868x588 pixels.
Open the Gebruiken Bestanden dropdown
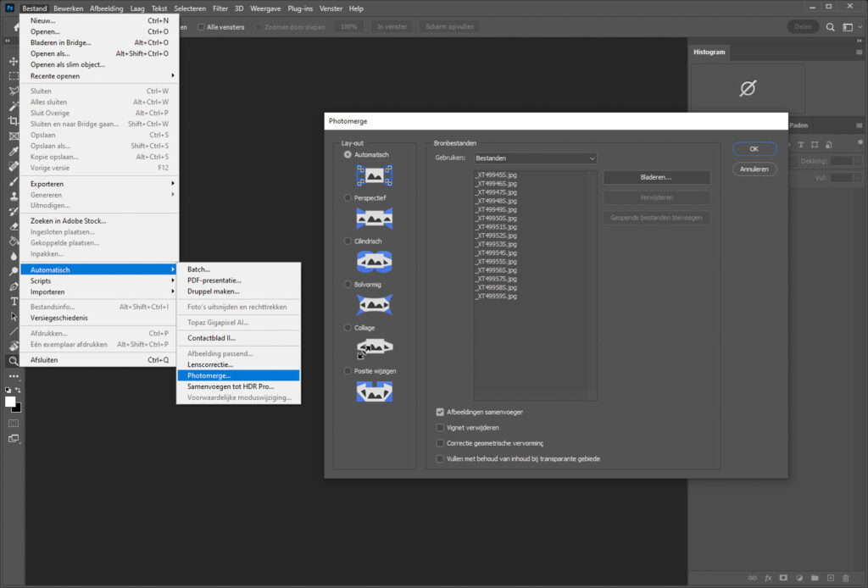[536, 158]
